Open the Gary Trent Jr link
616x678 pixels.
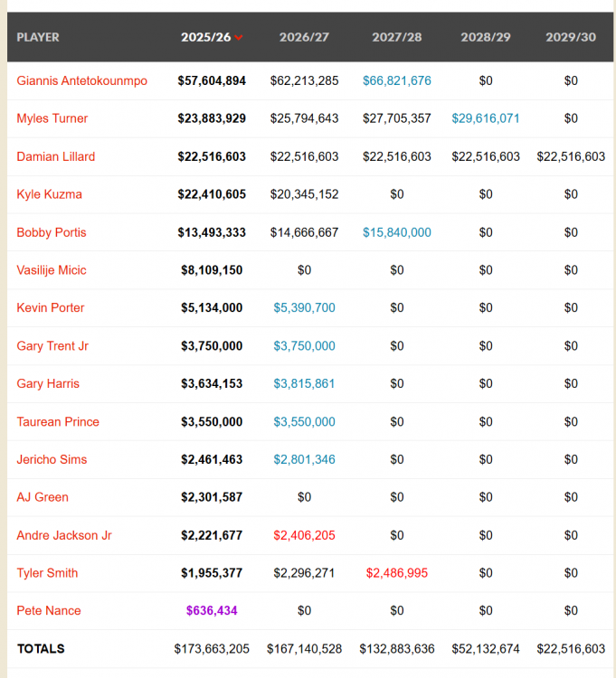point(52,345)
